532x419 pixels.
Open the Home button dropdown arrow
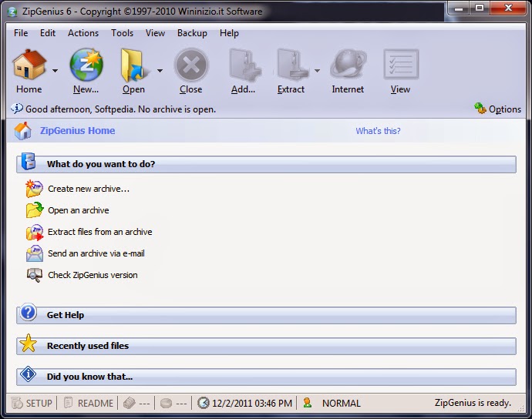coord(55,71)
